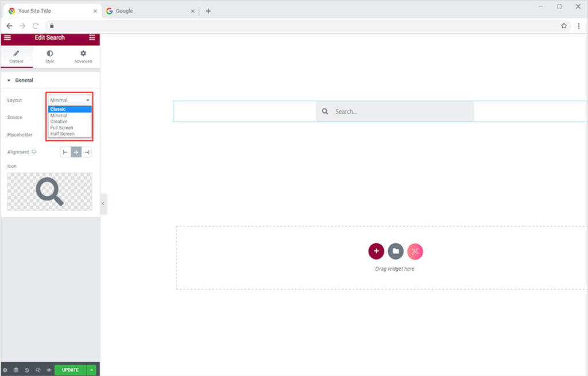
Task: Set alignment to right
Action: tap(86, 152)
